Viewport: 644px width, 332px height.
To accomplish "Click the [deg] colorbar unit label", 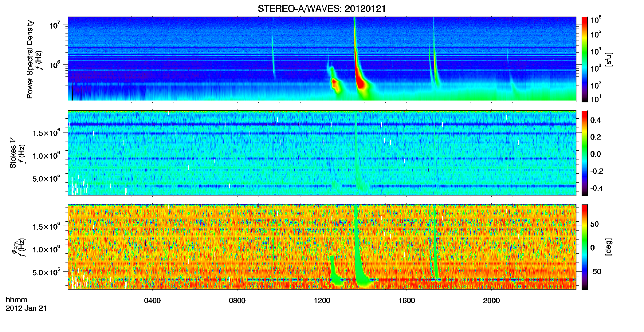I will (609, 247).
